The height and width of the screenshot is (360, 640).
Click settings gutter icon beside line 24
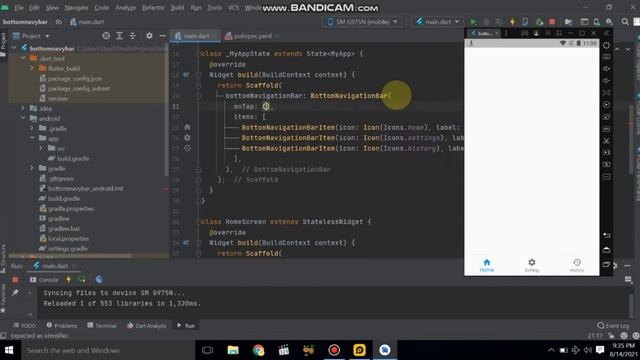187,138
